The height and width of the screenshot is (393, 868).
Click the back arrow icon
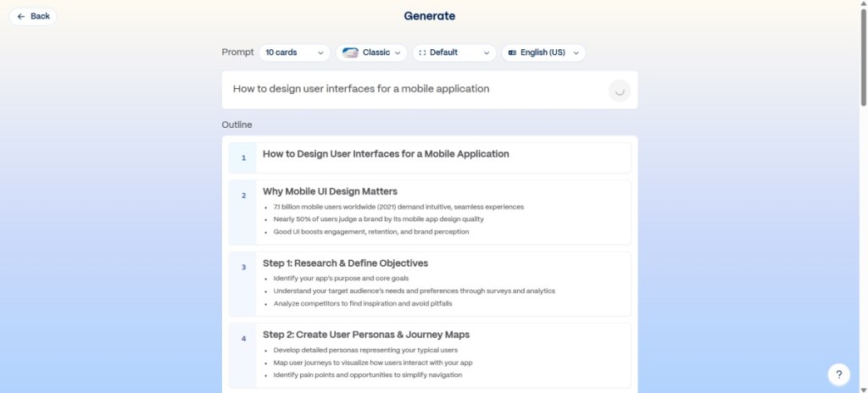pyautogui.click(x=21, y=17)
